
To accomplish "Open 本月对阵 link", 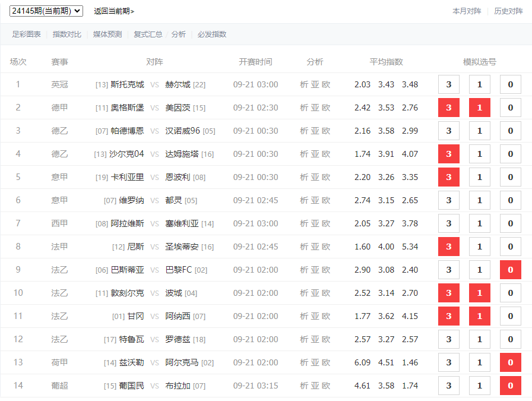I will (x=467, y=11).
